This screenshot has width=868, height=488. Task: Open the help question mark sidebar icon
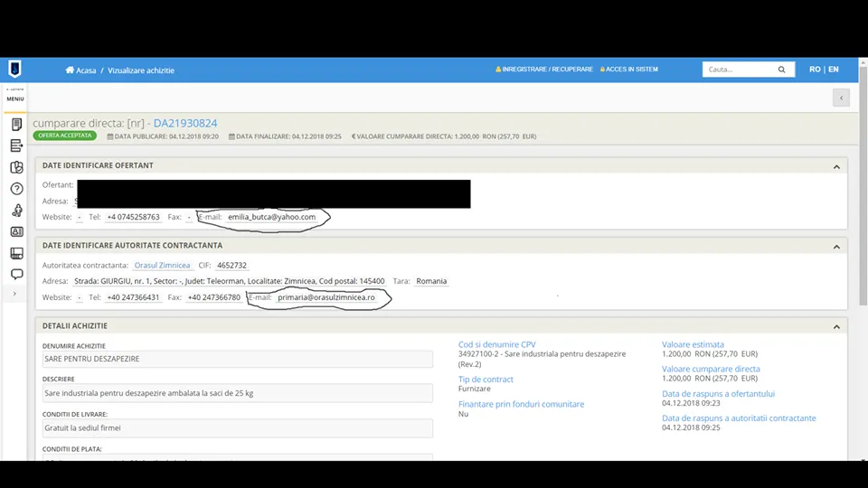pyautogui.click(x=16, y=189)
